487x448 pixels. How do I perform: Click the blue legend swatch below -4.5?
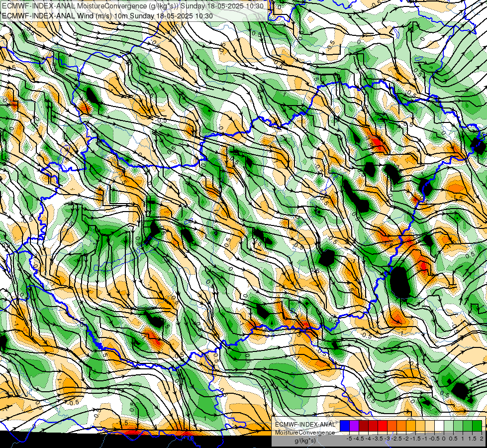pyautogui.click(x=345, y=426)
